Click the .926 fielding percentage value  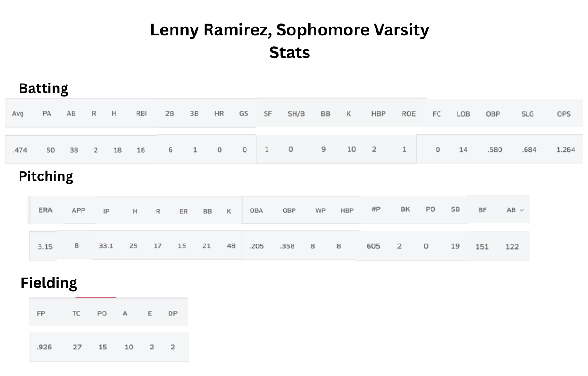point(44,347)
